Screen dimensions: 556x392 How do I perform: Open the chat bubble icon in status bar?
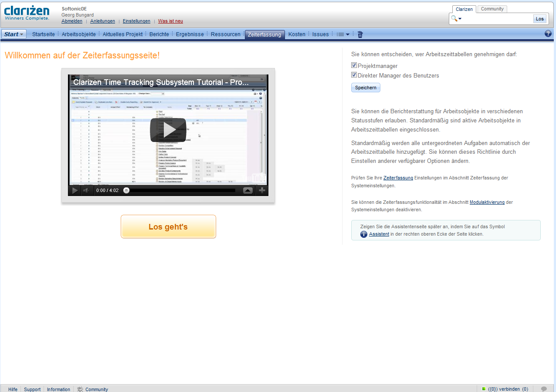[544, 389]
